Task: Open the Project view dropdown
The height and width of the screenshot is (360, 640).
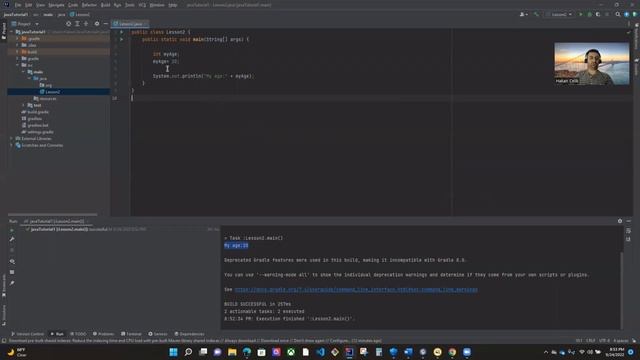Action: [25, 24]
